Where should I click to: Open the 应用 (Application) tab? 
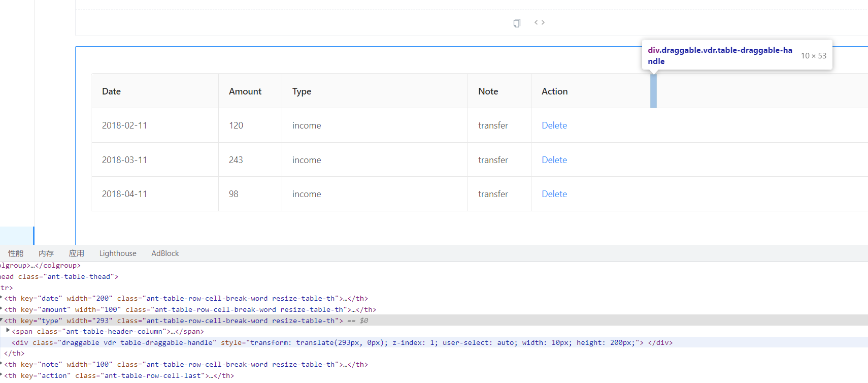(x=77, y=253)
